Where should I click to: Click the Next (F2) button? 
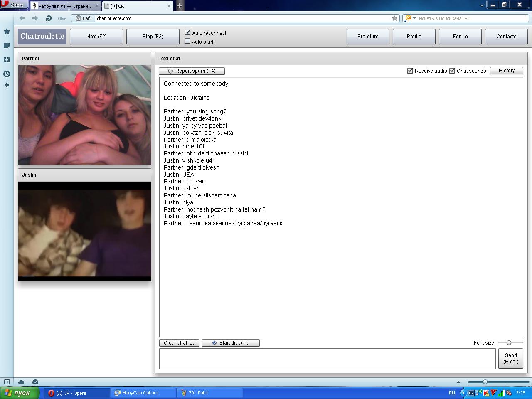point(96,37)
